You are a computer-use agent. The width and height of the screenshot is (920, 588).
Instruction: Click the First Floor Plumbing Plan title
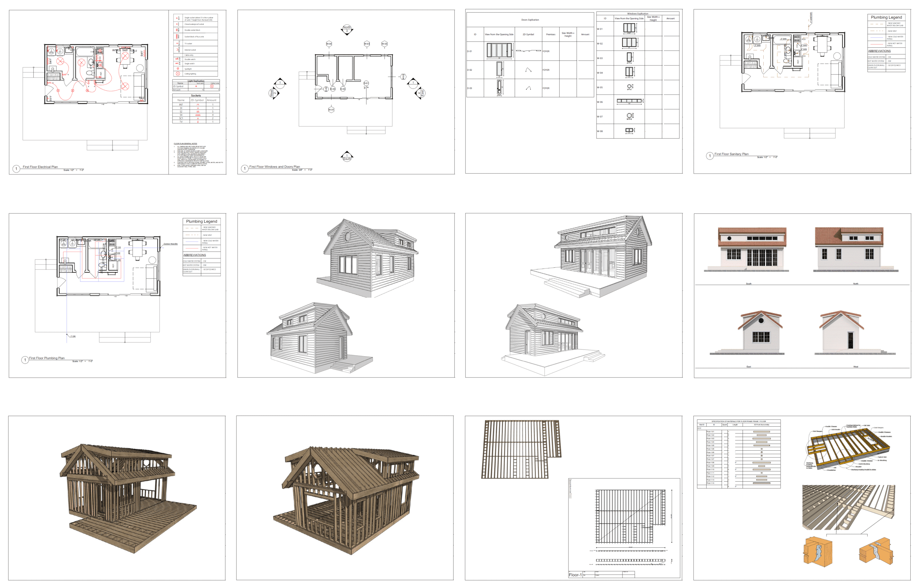(x=47, y=358)
